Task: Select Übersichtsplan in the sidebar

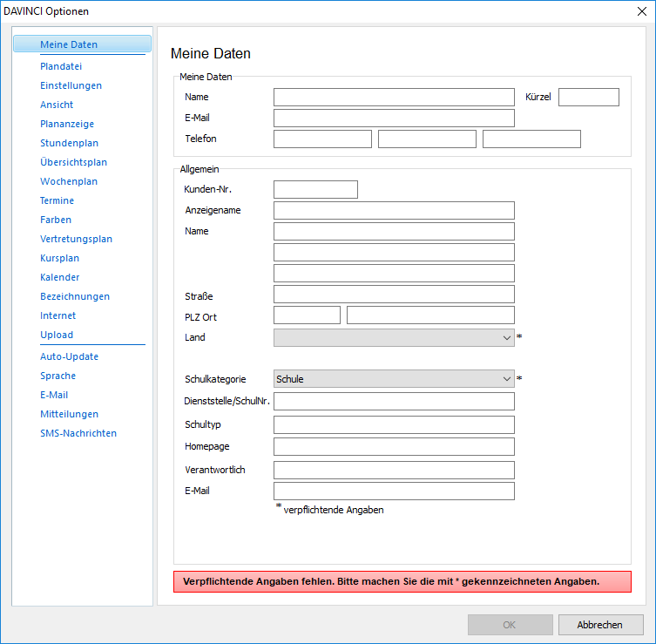Action: [x=73, y=162]
